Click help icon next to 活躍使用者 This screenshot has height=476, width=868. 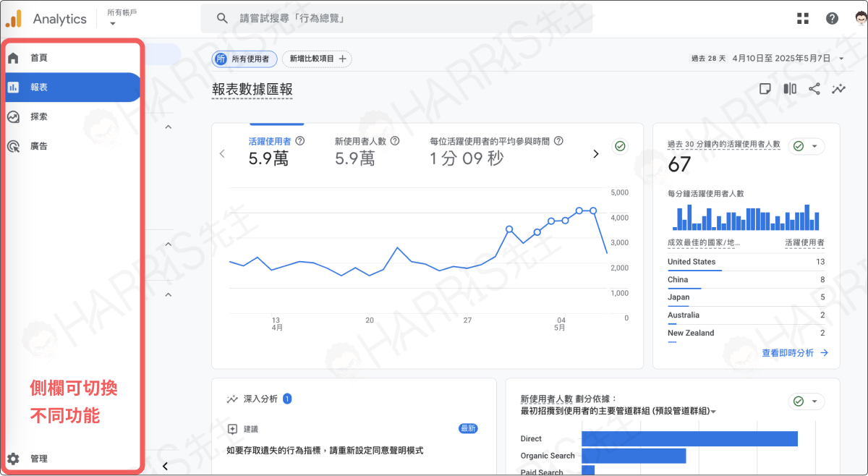[300, 142]
